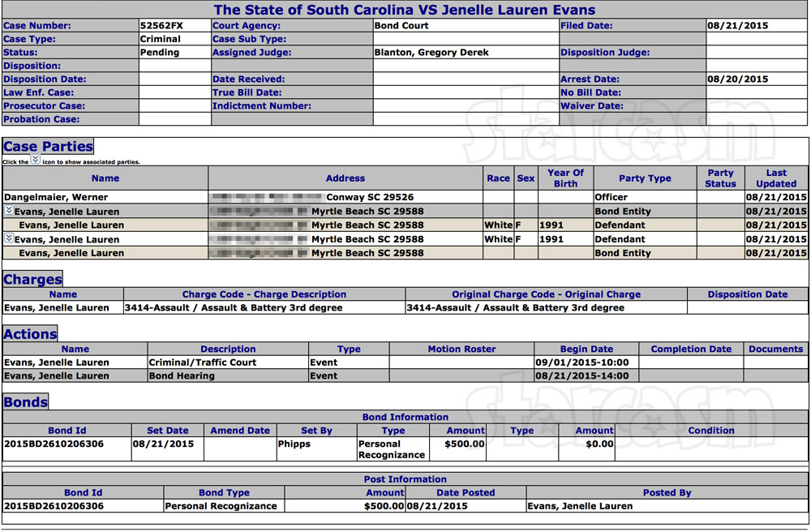Click the Date Posted column header
Screen dimensions: 811x532
(x=466, y=493)
